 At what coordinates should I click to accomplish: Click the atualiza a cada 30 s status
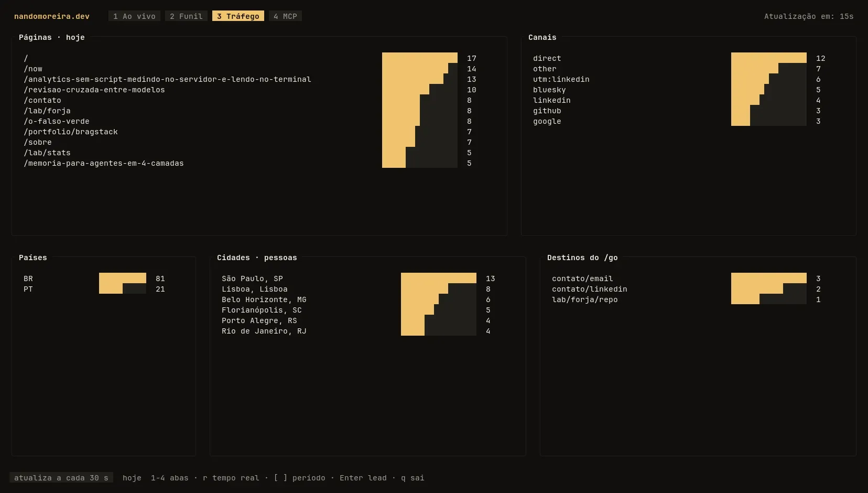pyautogui.click(x=61, y=478)
